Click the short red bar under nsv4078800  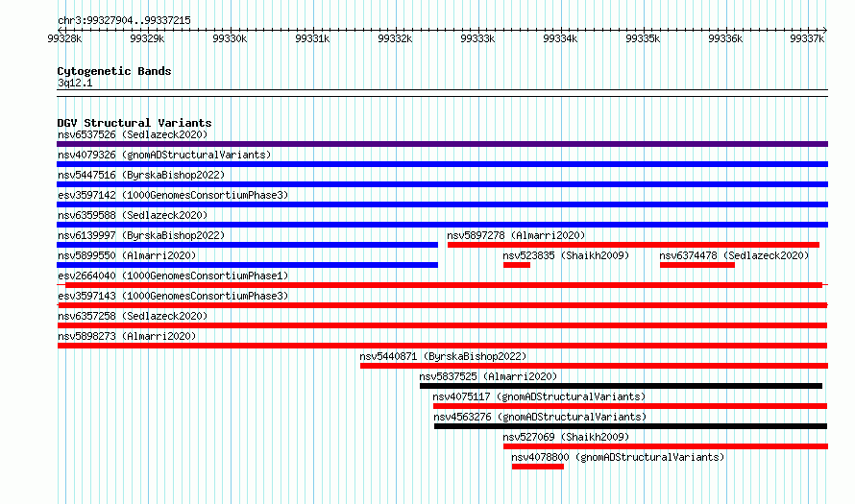[x=538, y=467]
